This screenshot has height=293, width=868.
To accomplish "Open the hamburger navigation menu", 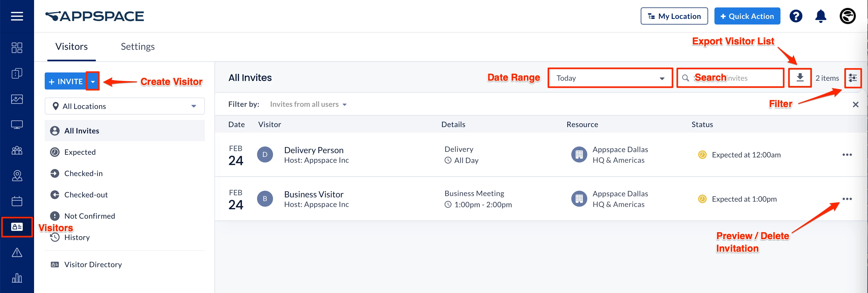I will (x=17, y=16).
